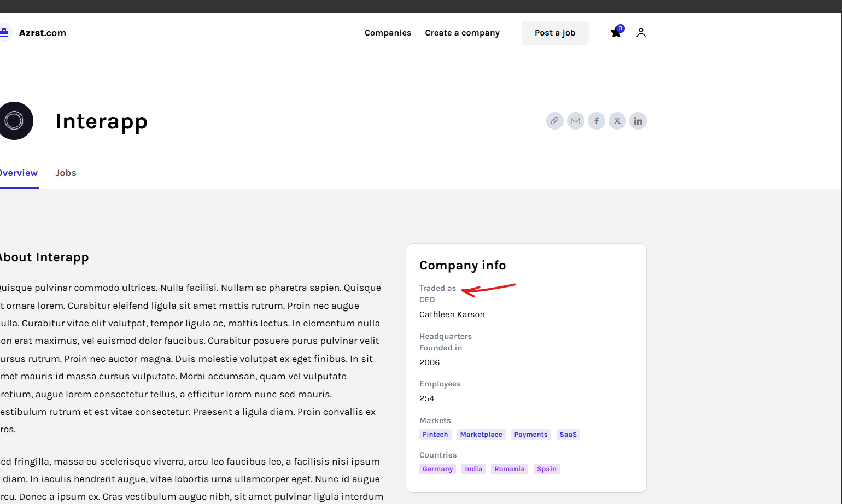Click the Interapp round company logo
The image size is (842, 504).
pyautogui.click(x=15, y=121)
